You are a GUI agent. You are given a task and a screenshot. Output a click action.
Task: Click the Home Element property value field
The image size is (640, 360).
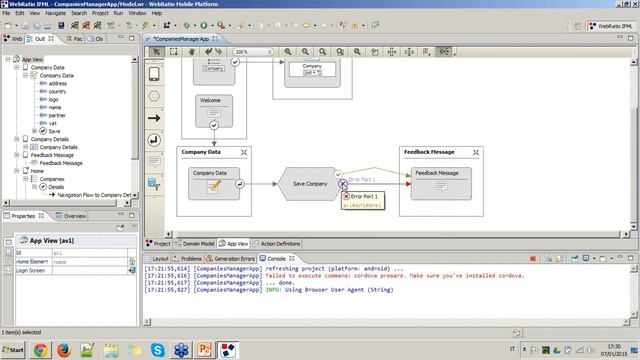(x=90, y=262)
